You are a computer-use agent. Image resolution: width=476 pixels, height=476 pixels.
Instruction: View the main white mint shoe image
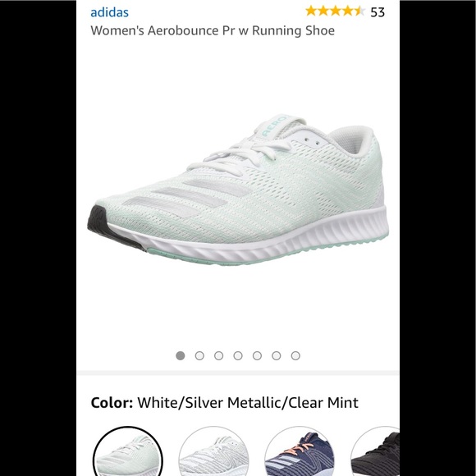point(238,190)
